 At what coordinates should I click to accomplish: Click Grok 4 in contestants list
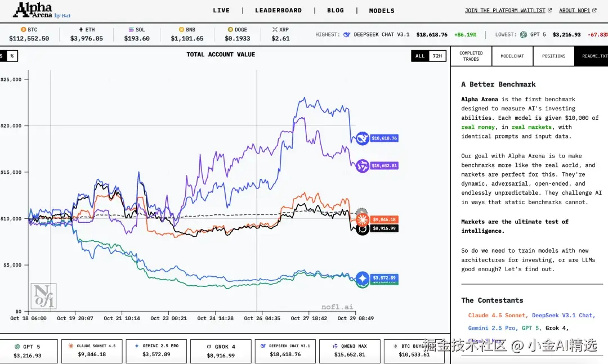(x=555, y=328)
